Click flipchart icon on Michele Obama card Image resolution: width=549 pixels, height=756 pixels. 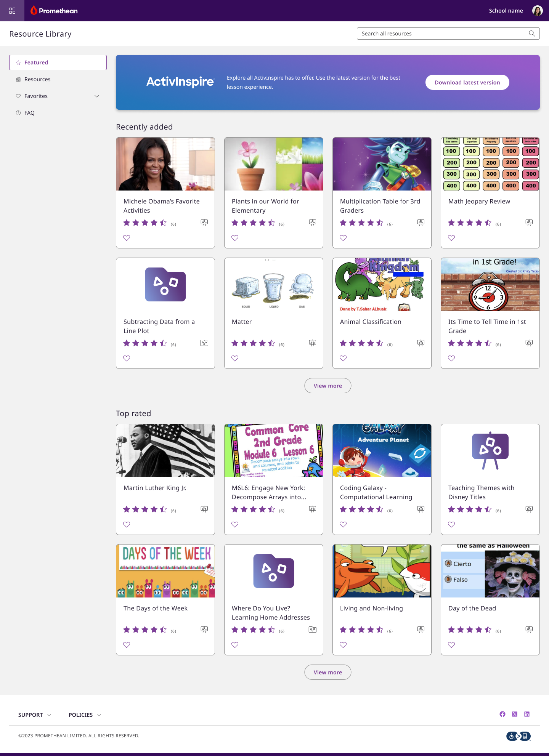[204, 223]
